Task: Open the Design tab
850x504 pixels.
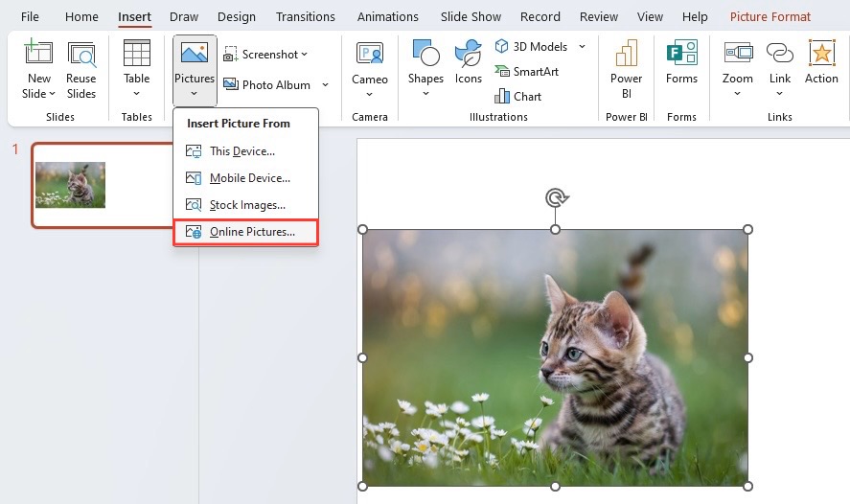Action: click(x=237, y=17)
